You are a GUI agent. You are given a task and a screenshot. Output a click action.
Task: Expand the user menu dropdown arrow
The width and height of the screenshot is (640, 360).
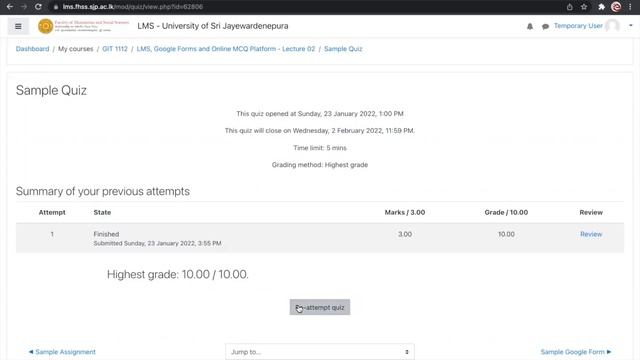click(631, 26)
